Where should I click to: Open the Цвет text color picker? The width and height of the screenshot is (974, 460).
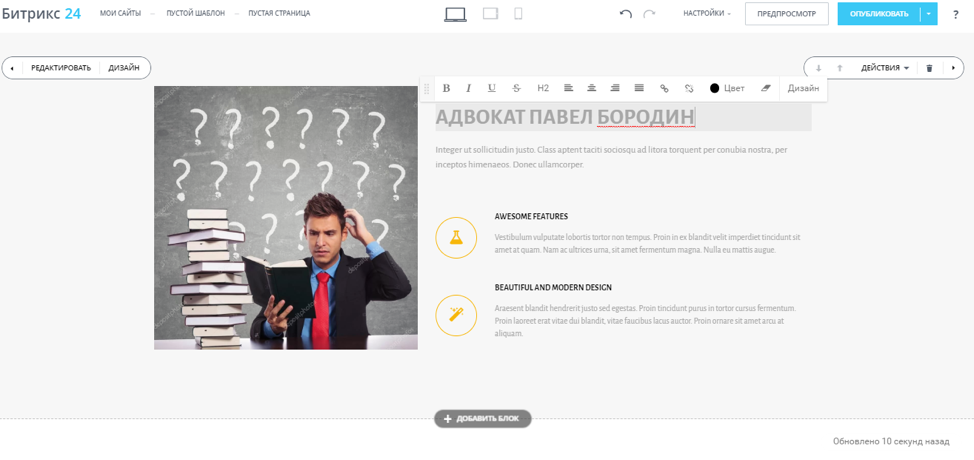coord(727,88)
